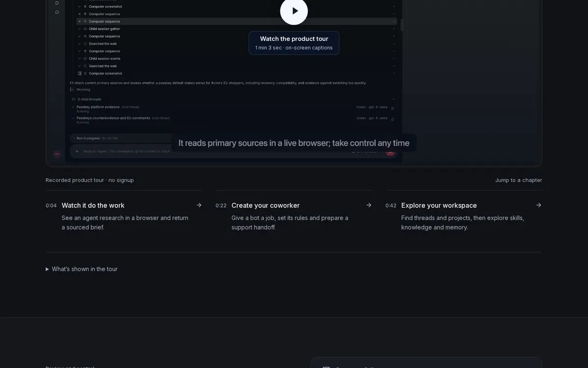
Task: Click the tour's activity list scrollbar
Action: point(402,25)
